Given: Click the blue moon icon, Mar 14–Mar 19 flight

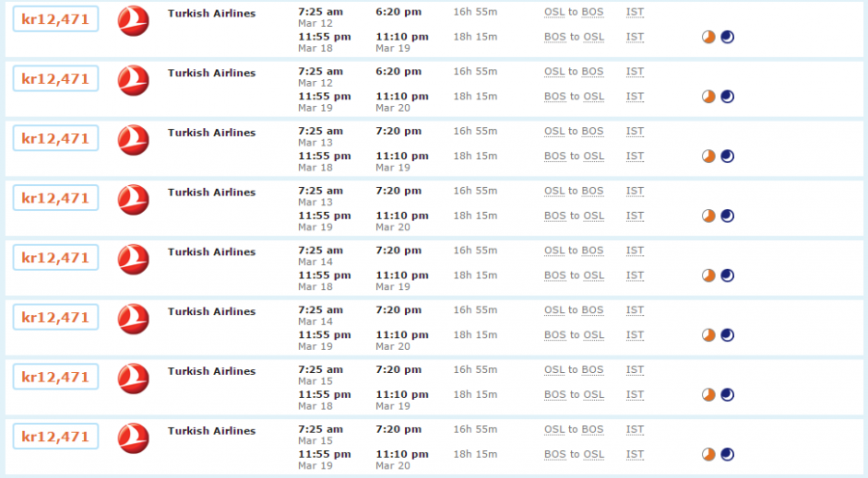Looking at the screenshot, I should pos(727,335).
